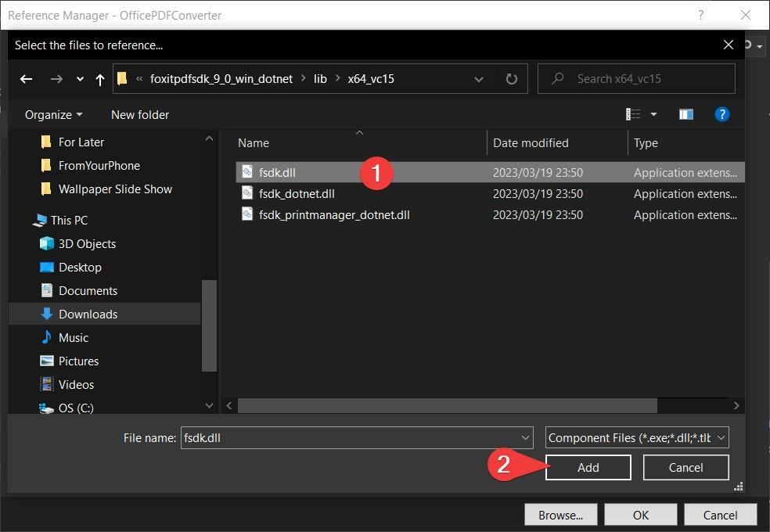This screenshot has width=770, height=532.
Task: Expand the File name combo box list
Action: 525,438
